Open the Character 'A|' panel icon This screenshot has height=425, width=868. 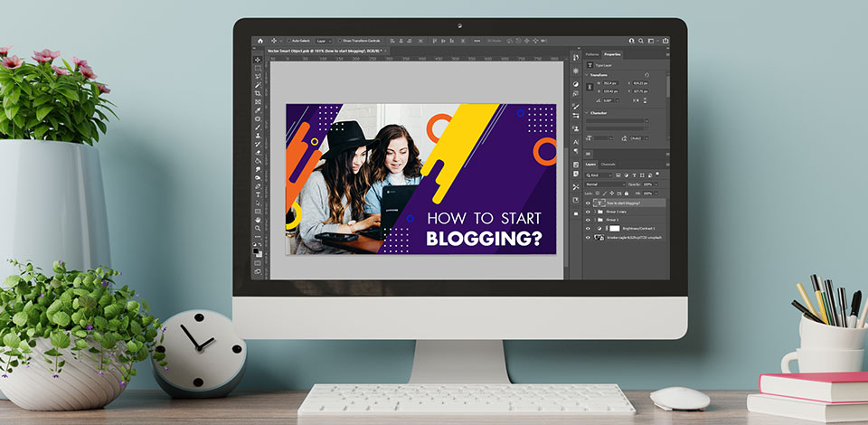[576, 142]
